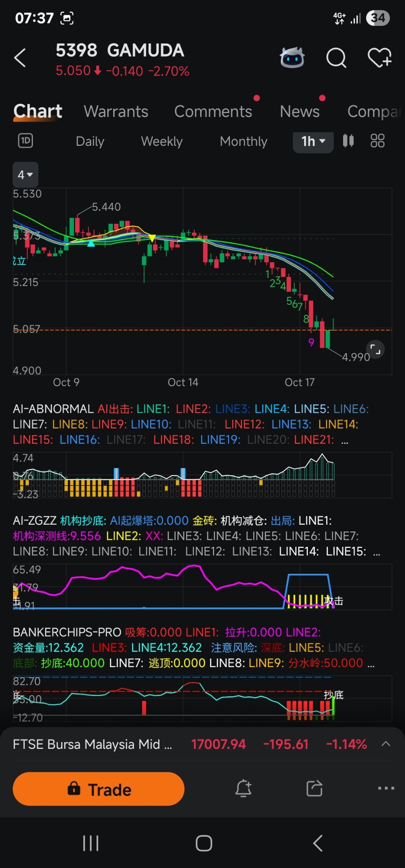This screenshot has width=405, height=868.
Task: Tap the orange Trade button
Action: 98,789
